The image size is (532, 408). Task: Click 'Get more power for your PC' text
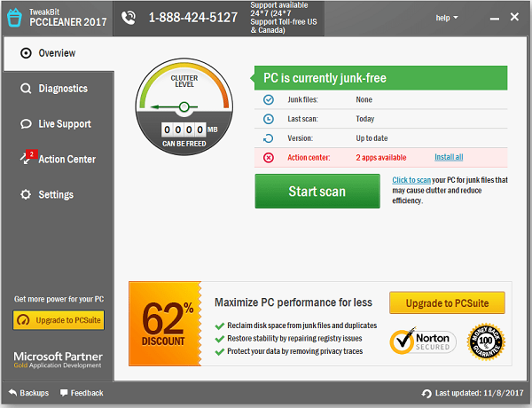point(59,299)
